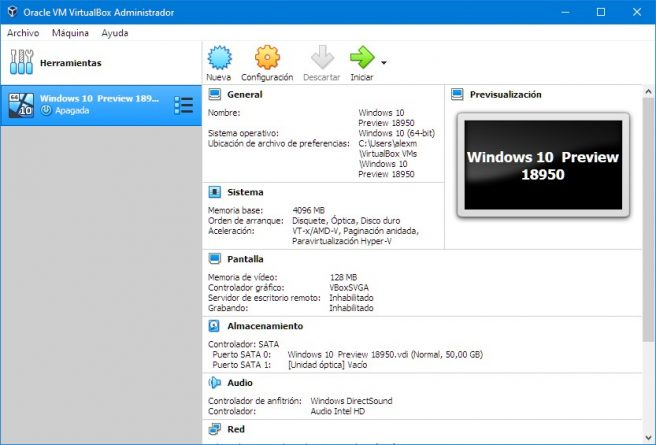Start the VM with Iniciar arrow

[361, 58]
